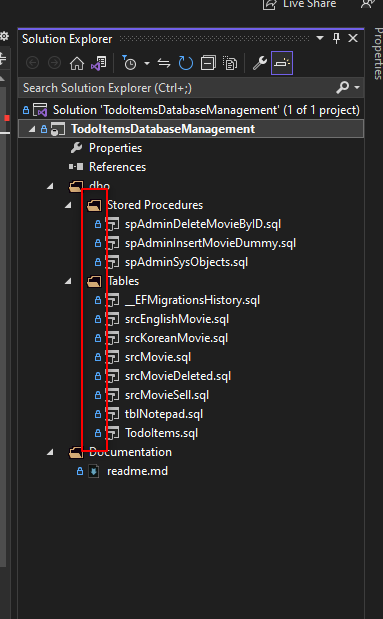The height and width of the screenshot is (619, 383).
Task: Click the account person icon beside Live Share
Action: point(368,4)
